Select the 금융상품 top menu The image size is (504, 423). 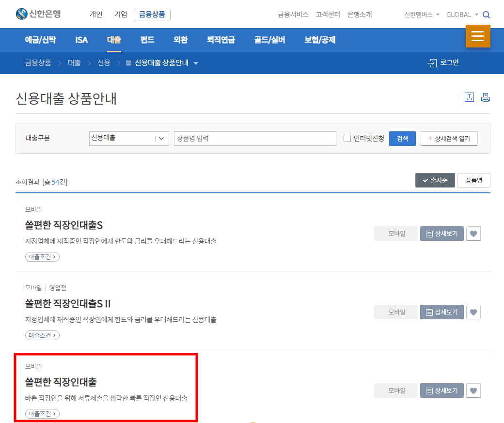[x=152, y=15]
